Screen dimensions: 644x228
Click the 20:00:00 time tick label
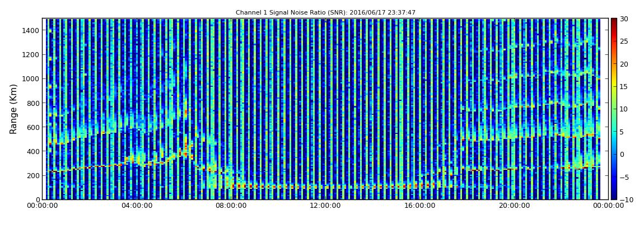tap(514, 206)
